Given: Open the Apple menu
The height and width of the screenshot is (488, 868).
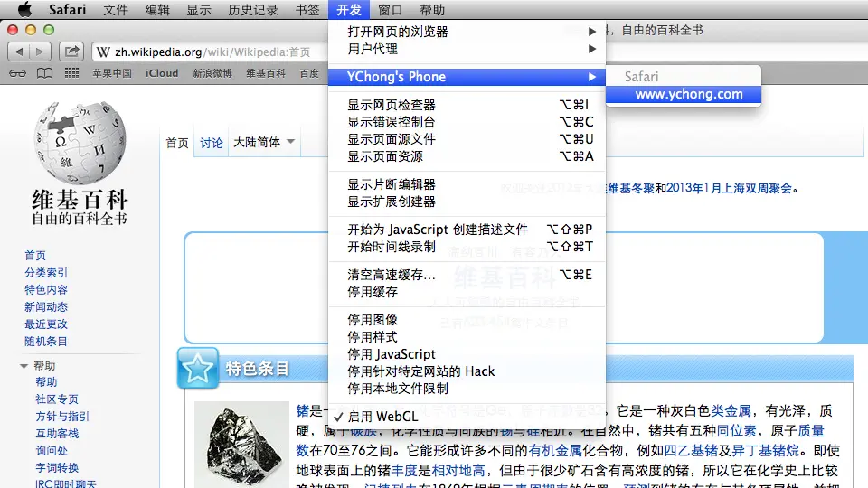Looking at the screenshot, I should pyautogui.click(x=24, y=9).
